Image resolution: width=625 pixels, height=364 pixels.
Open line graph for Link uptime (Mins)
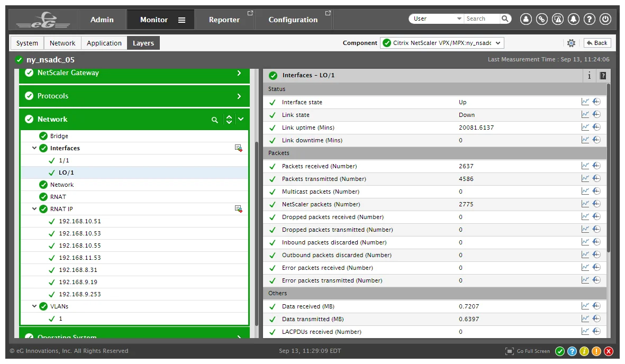click(585, 127)
